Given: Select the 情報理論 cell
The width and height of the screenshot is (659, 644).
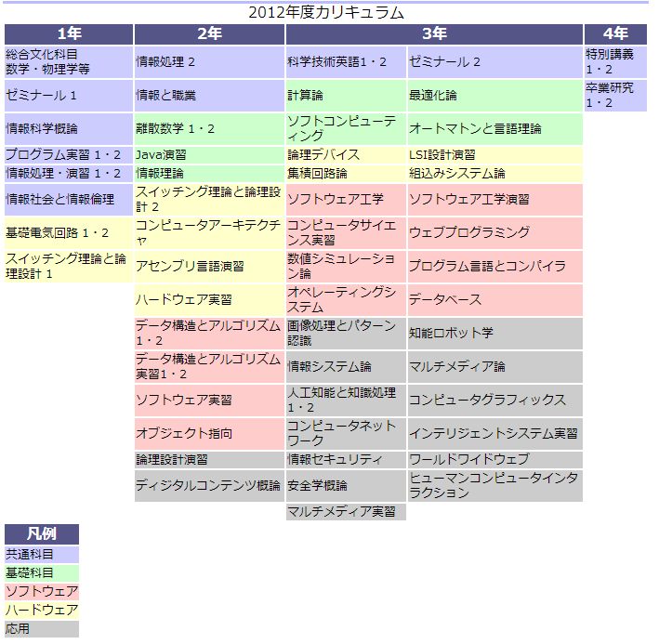Looking at the screenshot, I should [x=209, y=174].
